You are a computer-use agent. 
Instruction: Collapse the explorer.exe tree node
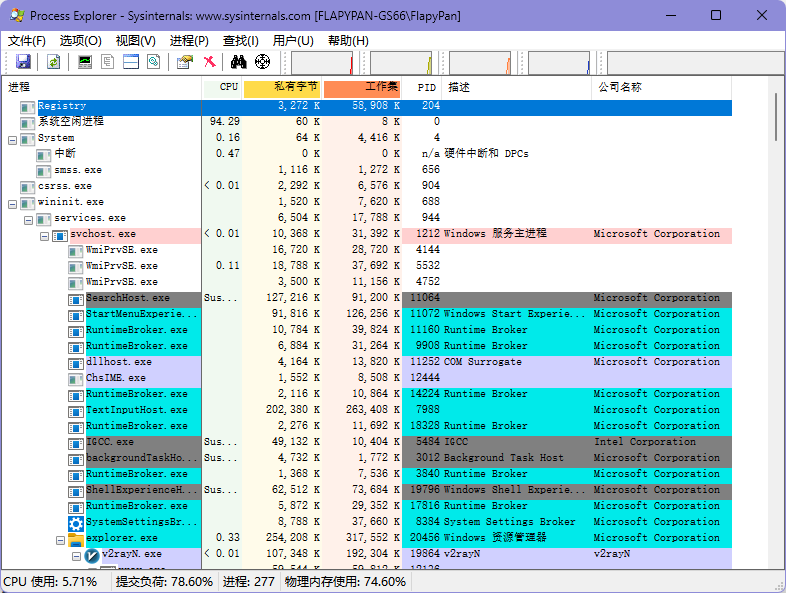[x=61, y=539]
